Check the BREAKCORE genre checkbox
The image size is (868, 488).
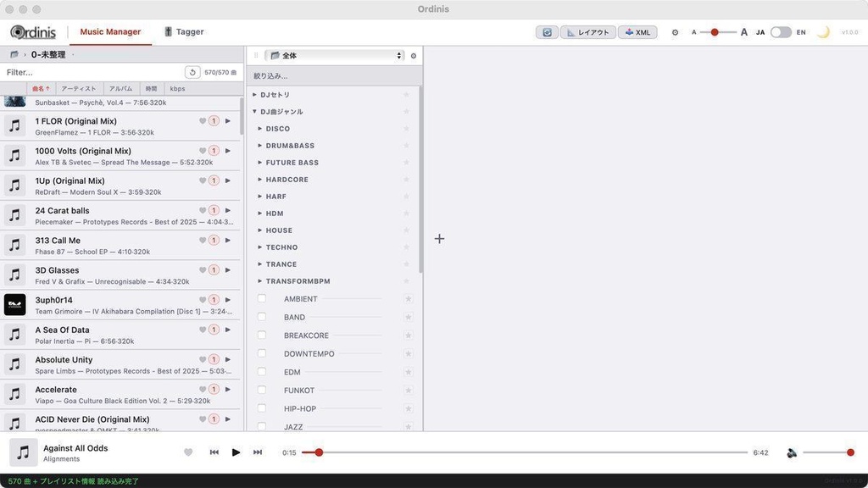point(261,335)
